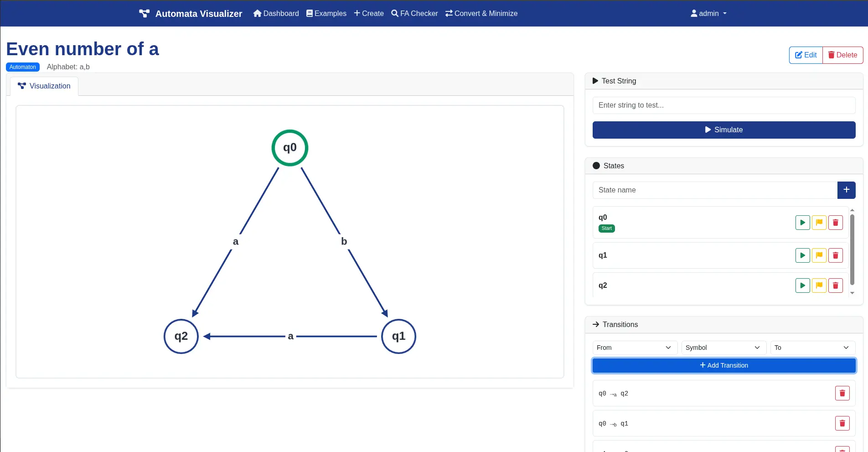Select the q0 node in the graph

coord(290,148)
